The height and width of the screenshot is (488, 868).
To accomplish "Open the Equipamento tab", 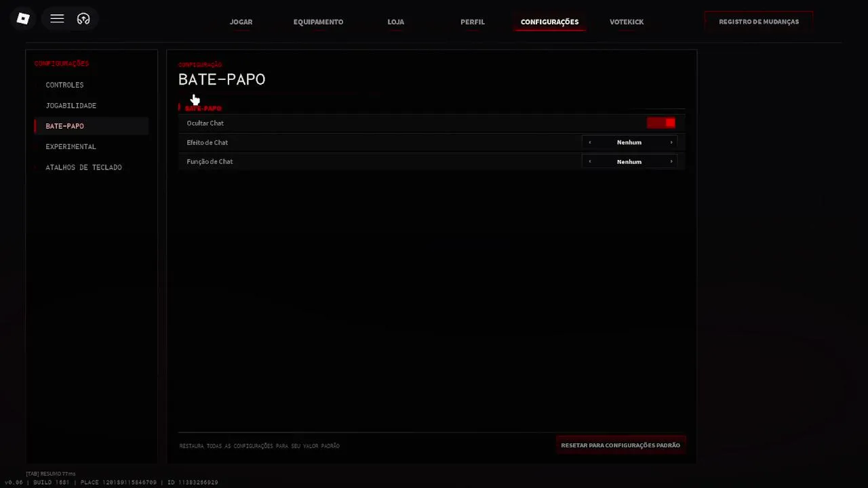I will [x=318, y=22].
